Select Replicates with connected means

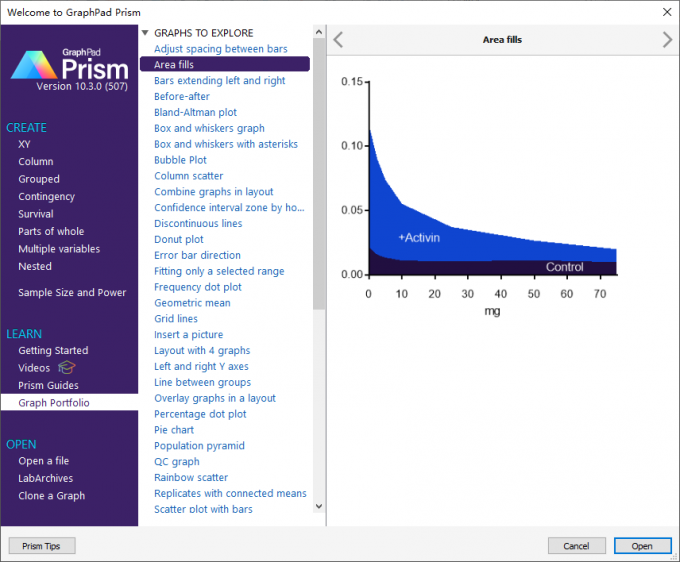pyautogui.click(x=230, y=493)
